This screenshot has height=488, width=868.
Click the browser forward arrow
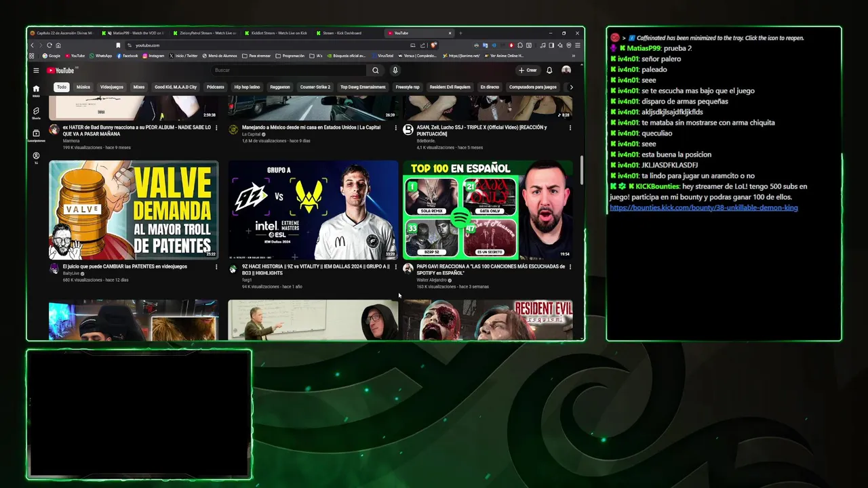pyautogui.click(x=40, y=45)
